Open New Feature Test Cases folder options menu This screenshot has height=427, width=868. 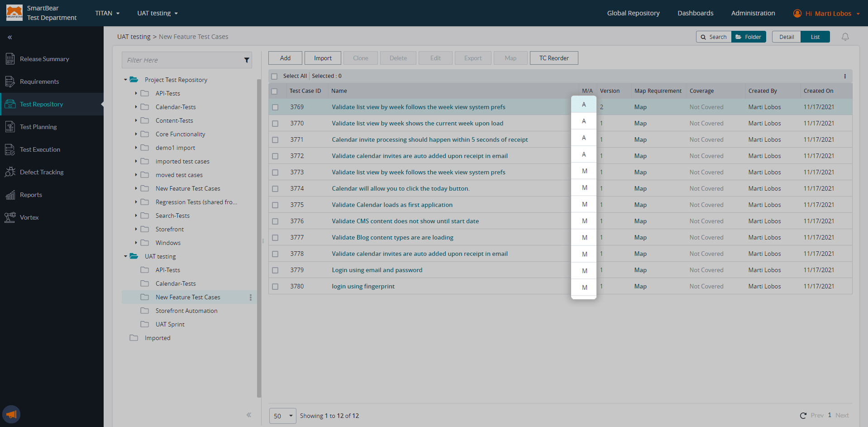point(250,297)
